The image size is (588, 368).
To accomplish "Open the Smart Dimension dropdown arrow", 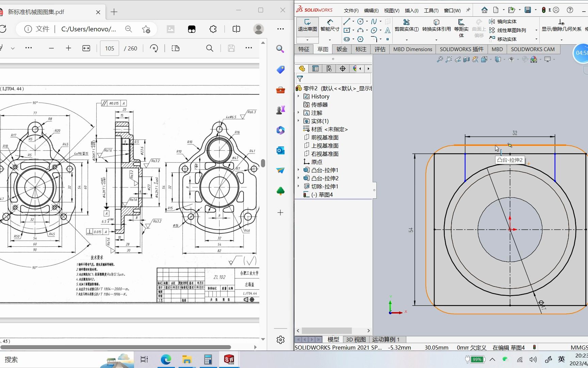I will [x=330, y=40].
